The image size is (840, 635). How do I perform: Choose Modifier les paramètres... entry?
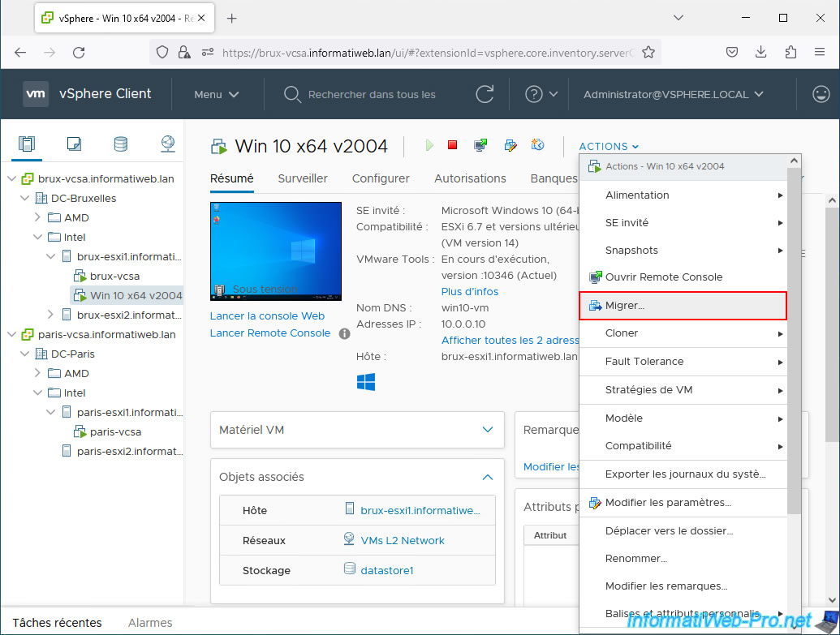(683, 502)
